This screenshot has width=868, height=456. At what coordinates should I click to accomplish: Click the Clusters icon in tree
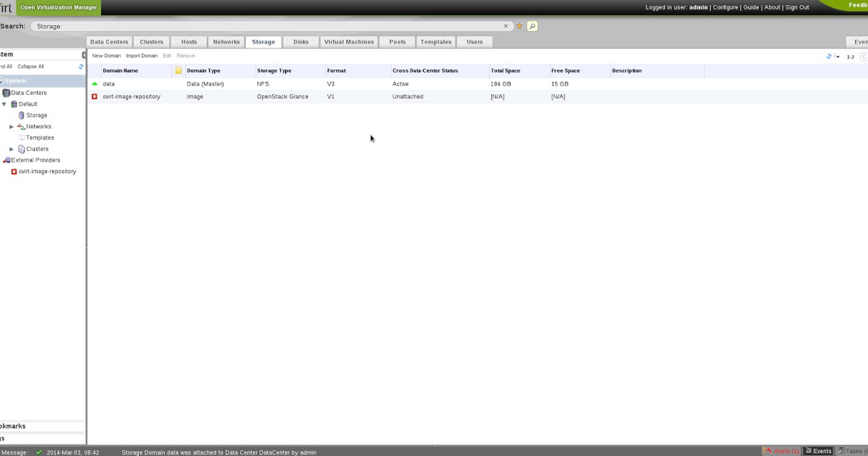pyautogui.click(x=21, y=149)
